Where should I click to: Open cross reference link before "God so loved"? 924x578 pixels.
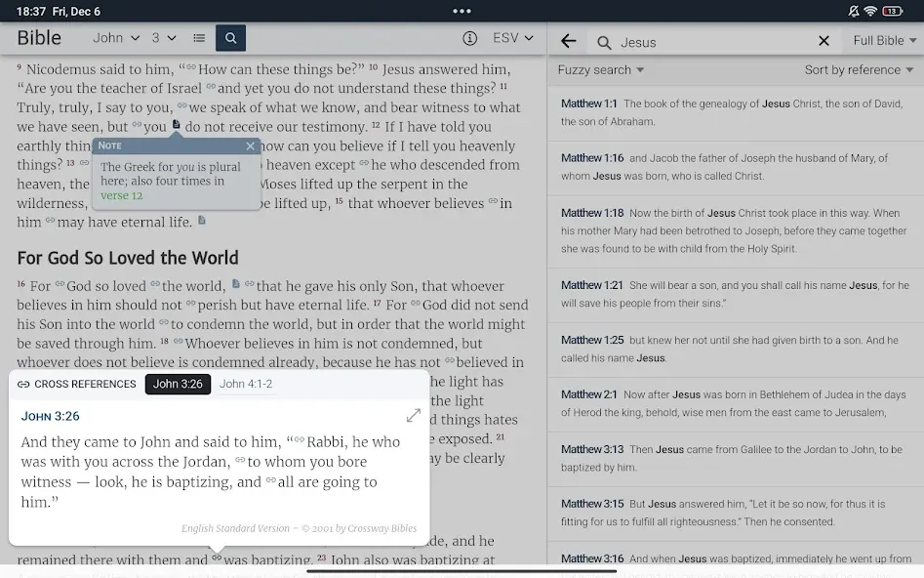pyautogui.click(x=60, y=284)
